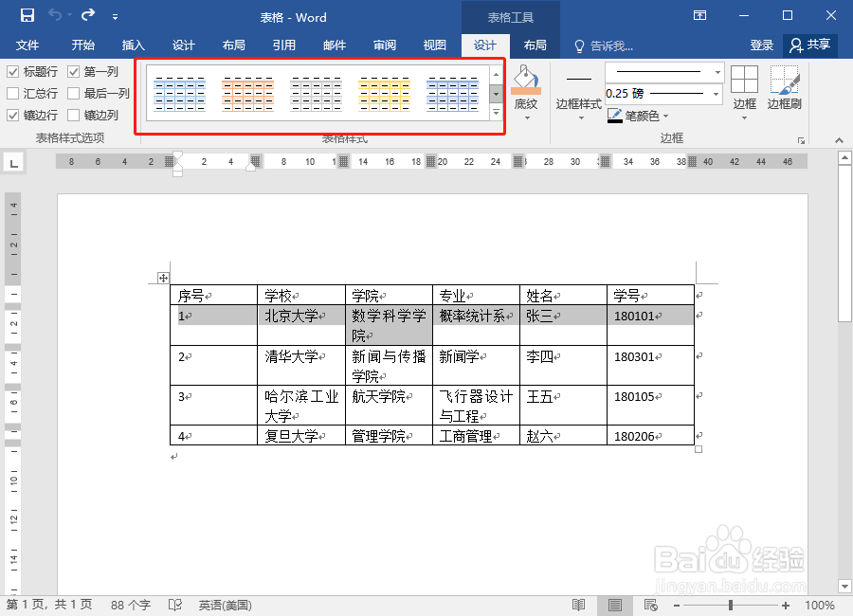
Task: Open the 边框样式 dropdown arrow
Action: point(580,118)
